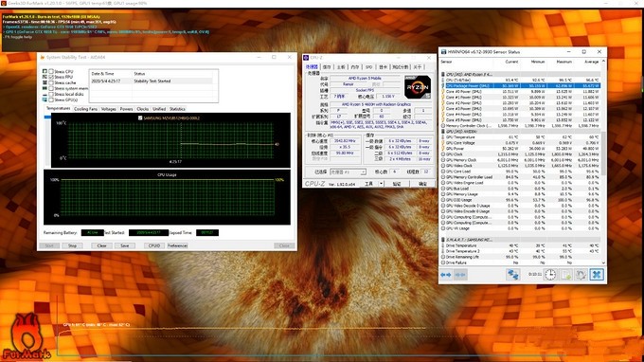Click the Ryzen logo in CPU-Z
This screenshot has height=362, width=644.
point(418,86)
